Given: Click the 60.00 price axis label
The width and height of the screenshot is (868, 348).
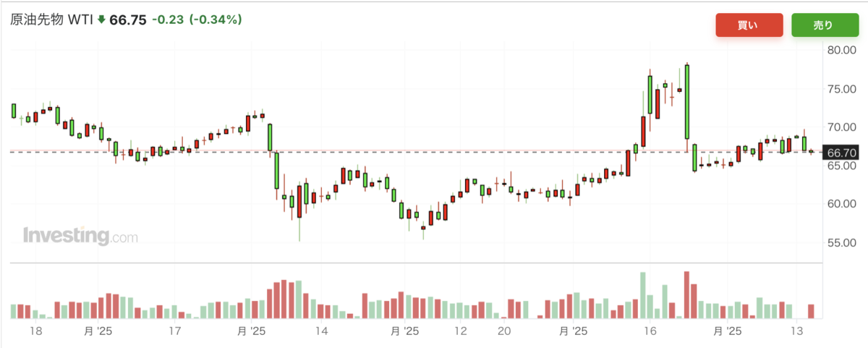Looking at the screenshot, I should pos(842,204).
